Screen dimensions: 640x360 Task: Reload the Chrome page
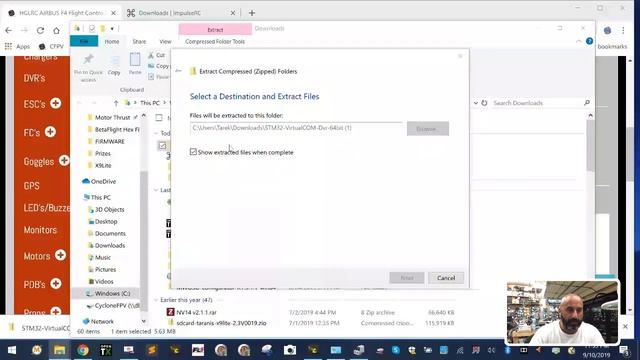coord(40,30)
